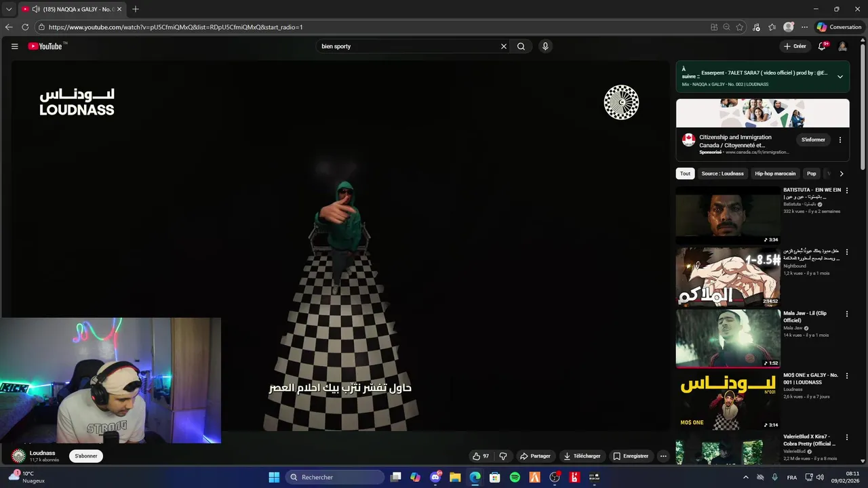This screenshot has height=488, width=868.
Task: Open a new browser tab
Action: coord(136,9)
